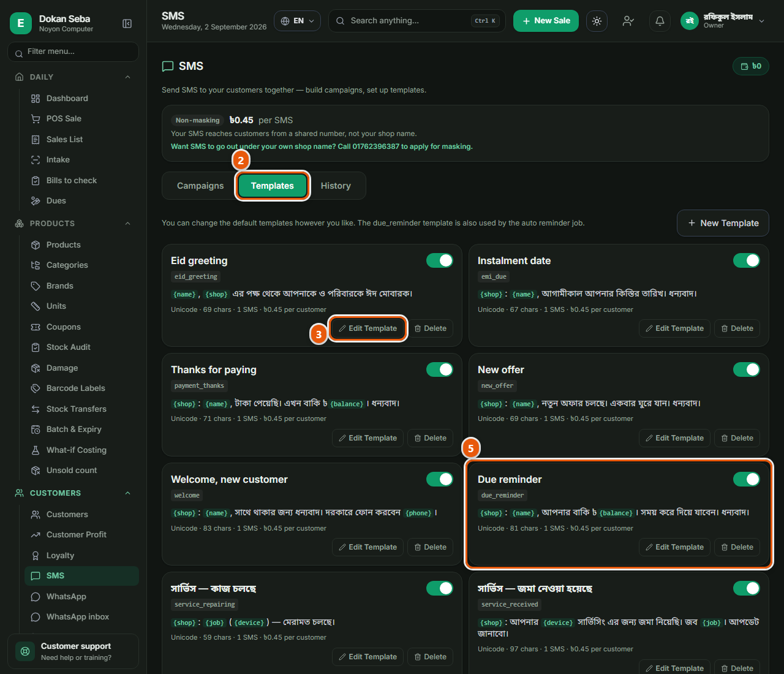Delete the Thanks for paying template

tap(431, 438)
